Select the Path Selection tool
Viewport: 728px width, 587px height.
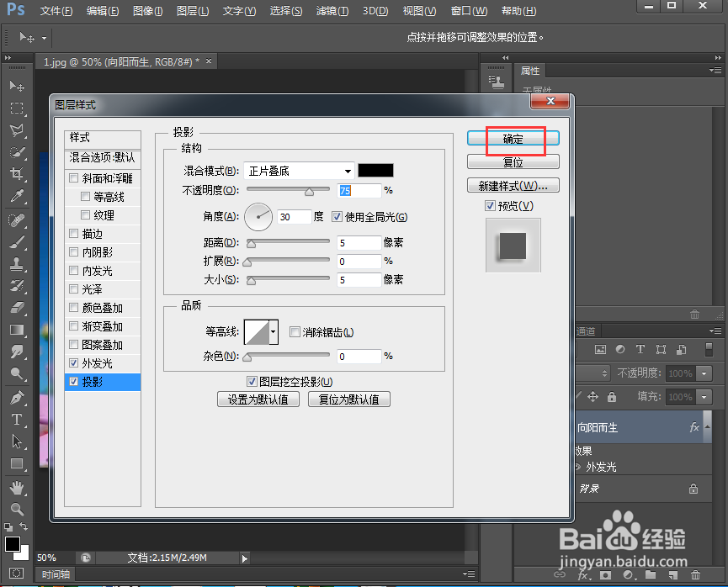[17, 442]
